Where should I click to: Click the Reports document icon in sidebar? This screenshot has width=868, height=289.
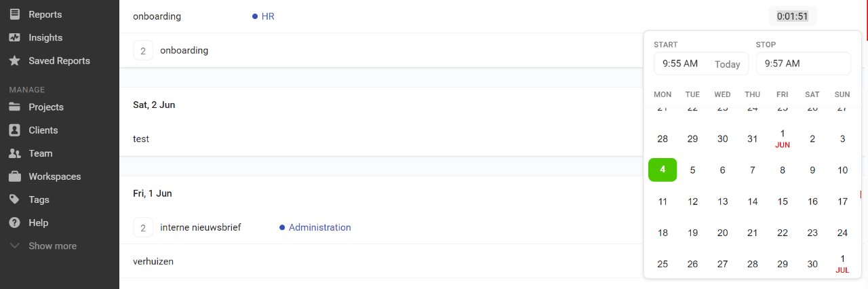(14, 14)
